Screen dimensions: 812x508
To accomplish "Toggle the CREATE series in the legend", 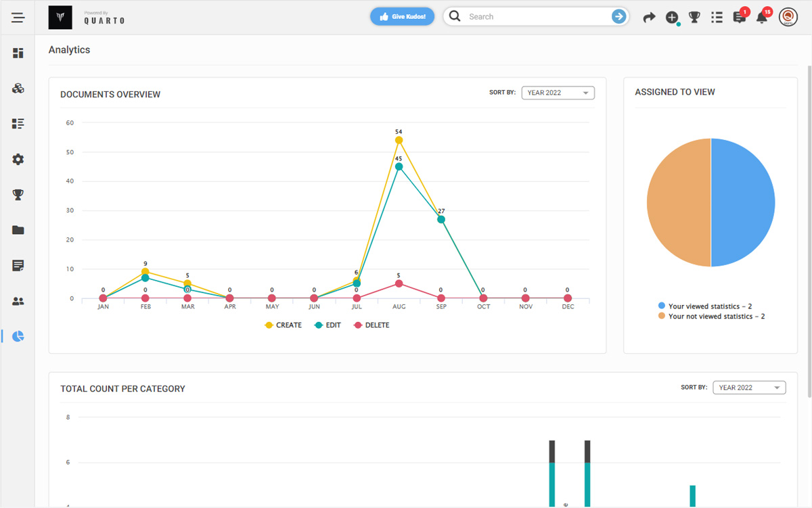I will 283,325.
